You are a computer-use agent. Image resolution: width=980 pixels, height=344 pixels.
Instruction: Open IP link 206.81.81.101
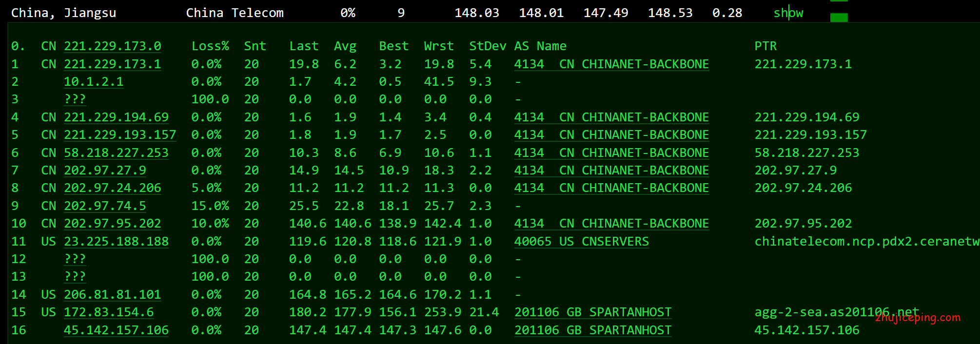[113, 295]
